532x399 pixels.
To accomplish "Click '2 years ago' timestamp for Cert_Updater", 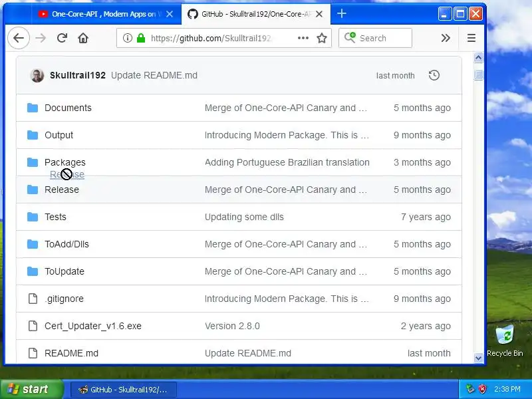I will tap(426, 326).
